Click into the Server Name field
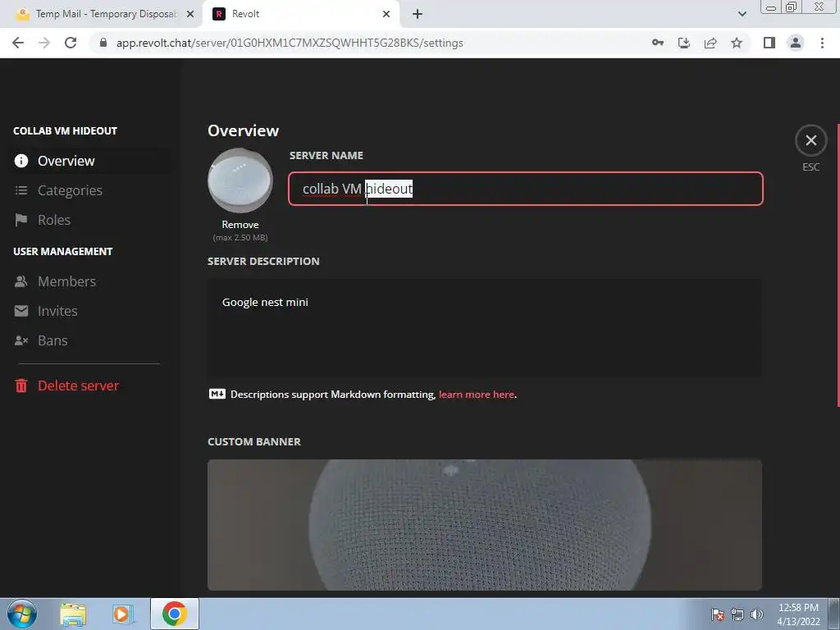The image size is (840, 630). (x=526, y=189)
